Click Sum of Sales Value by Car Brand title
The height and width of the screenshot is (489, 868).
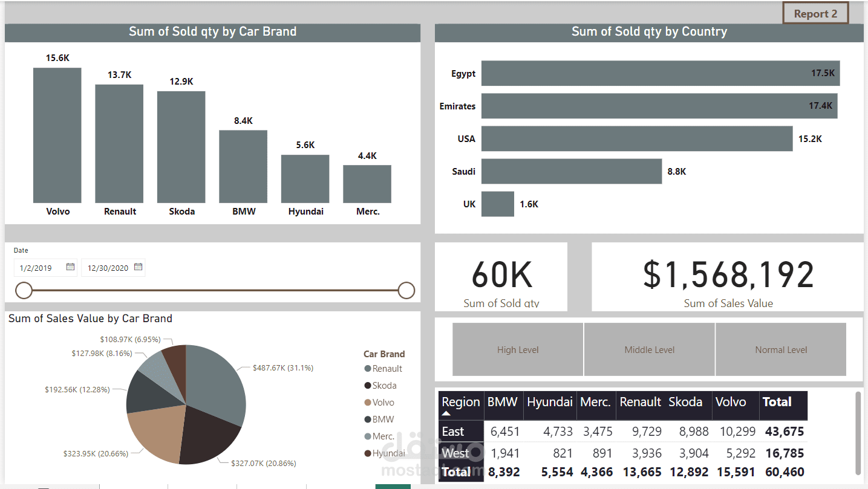[x=90, y=319]
